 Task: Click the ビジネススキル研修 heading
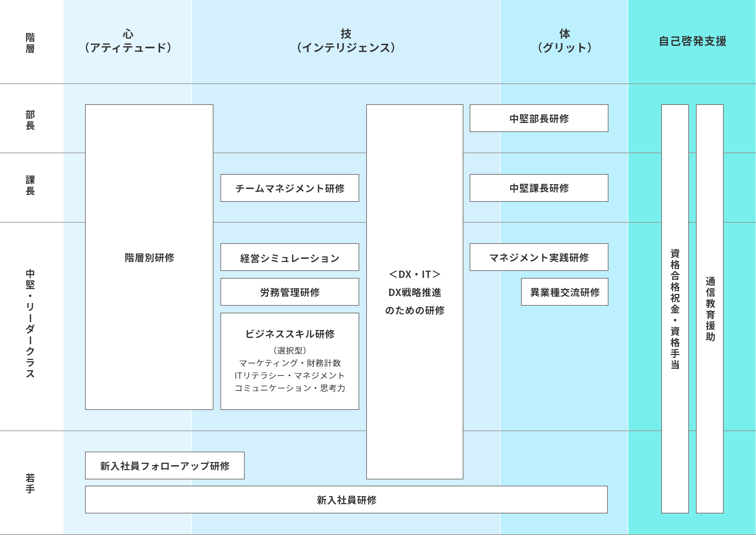pyautogui.click(x=290, y=334)
